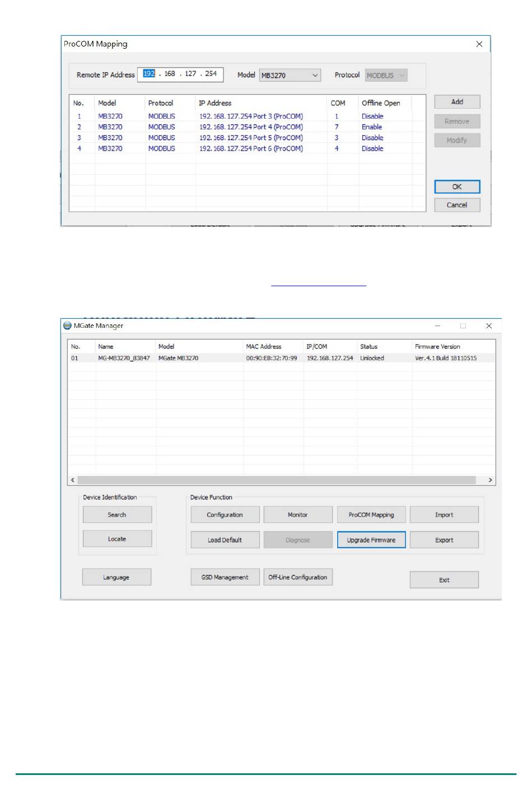Open Off-Line Configuration
The height and width of the screenshot is (789, 532).
click(x=298, y=577)
